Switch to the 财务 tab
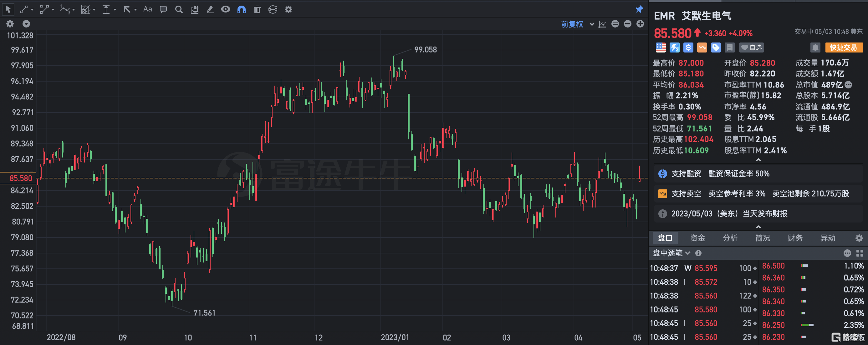The width and height of the screenshot is (868, 345). click(x=795, y=238)
